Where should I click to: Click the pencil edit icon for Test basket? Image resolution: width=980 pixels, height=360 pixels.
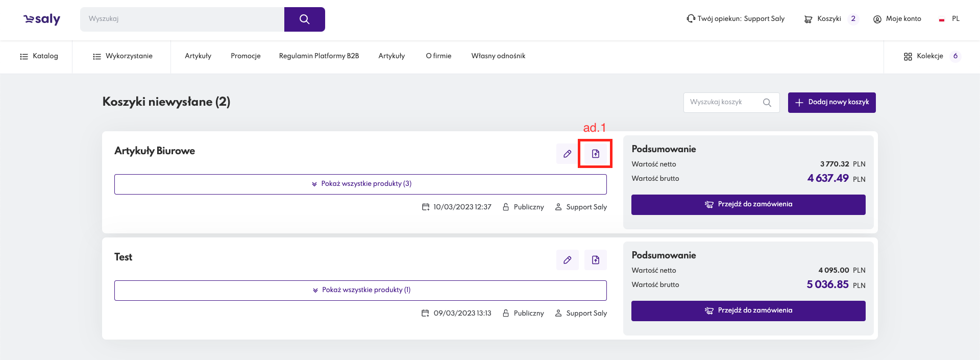567,260
